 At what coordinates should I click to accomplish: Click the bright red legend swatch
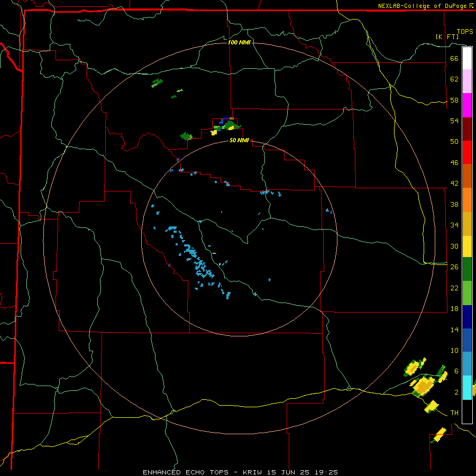[x=467, y=152]
